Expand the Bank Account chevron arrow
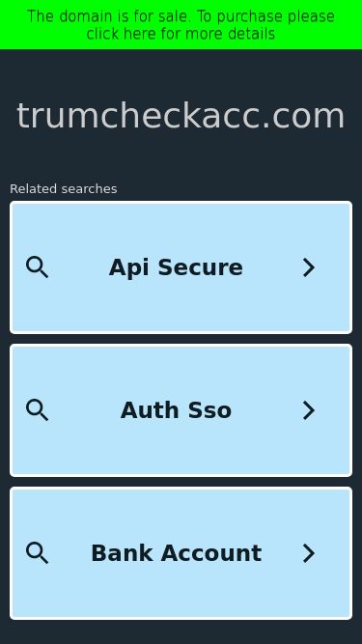 [x=309, y=553]
